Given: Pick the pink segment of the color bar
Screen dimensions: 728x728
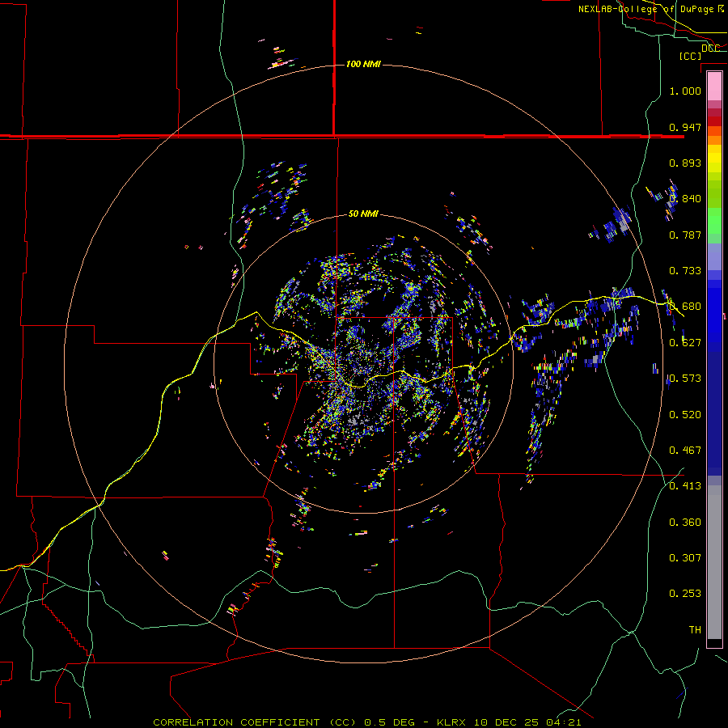Looking at the screenshot, I should pyautogui.click(x=714, y=86).
